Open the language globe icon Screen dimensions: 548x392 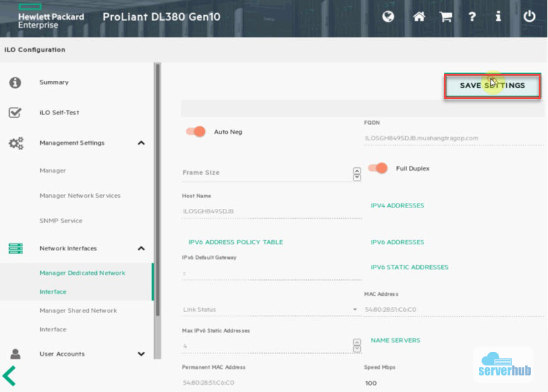(x=388, y=17)
